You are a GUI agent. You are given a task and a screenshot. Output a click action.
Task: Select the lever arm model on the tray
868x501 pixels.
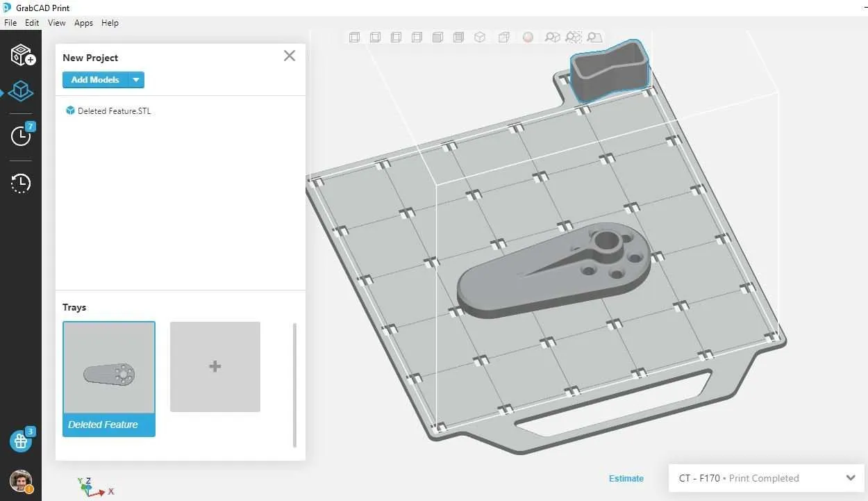pyautogui.click(x=553, y=271)
